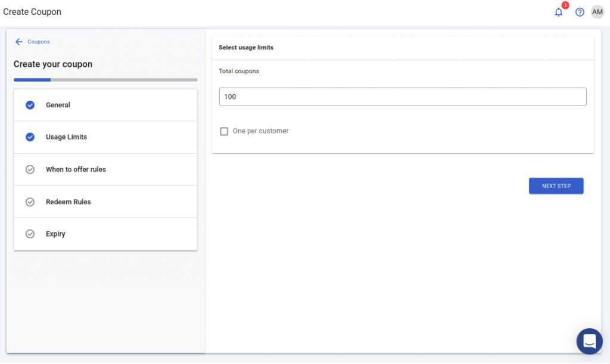Open the notifications bell
Image resolution: width=610 pixels, height=364 pixels.
coord(558,13)
